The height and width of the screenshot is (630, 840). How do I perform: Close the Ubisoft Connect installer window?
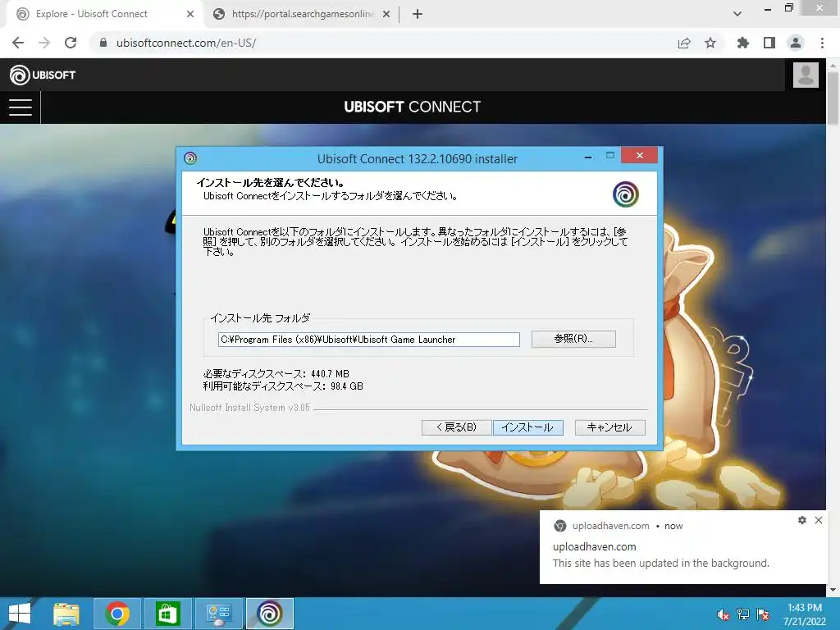tap(639, 155)
